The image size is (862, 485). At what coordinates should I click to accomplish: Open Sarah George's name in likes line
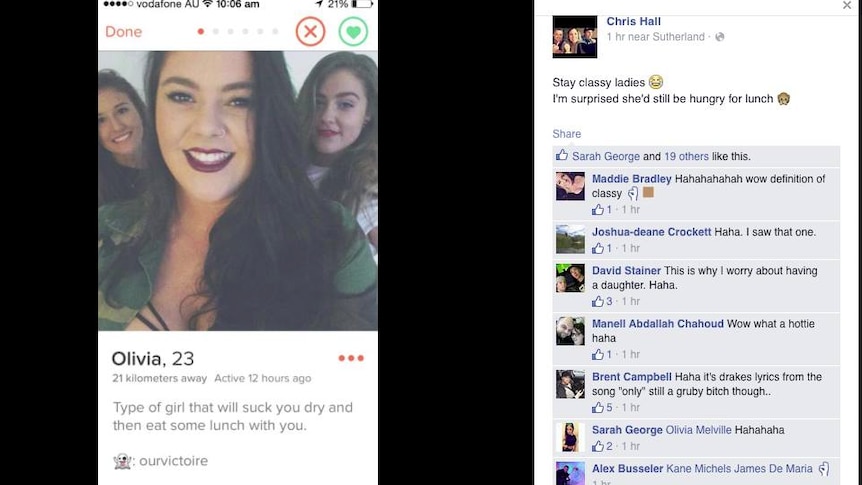tap(606, 156)
